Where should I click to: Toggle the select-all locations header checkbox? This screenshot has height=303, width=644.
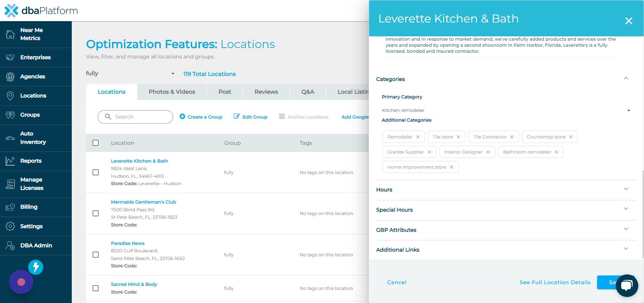click(96, 143)
